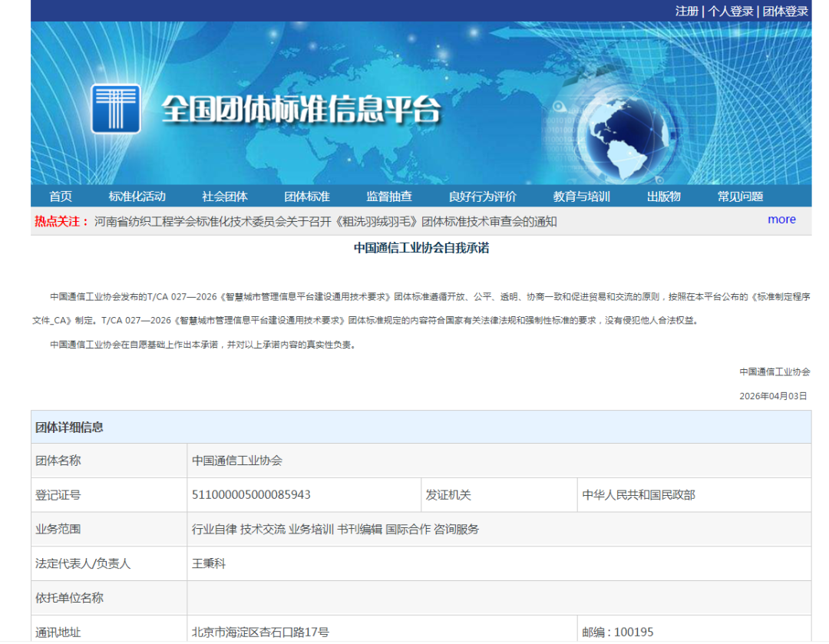Screen dimensions: 829x644
Task: Open the 出版物 publications menu
Action: (664, 197)
